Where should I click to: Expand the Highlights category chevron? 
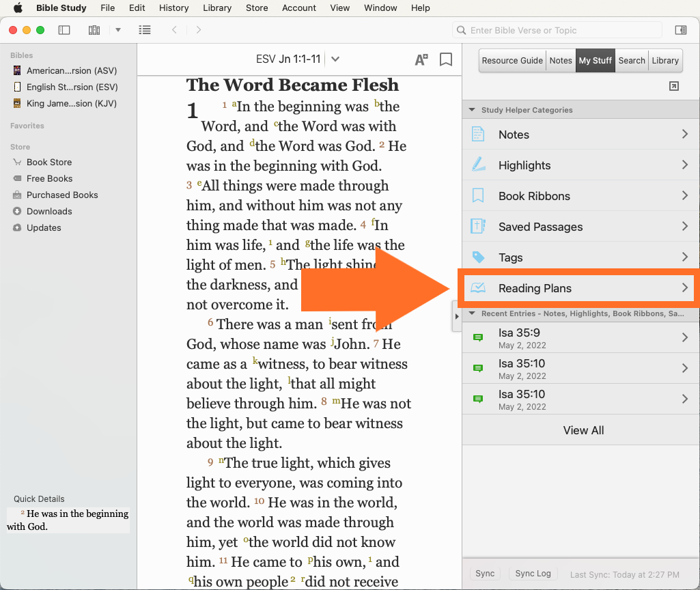point(685,165)
